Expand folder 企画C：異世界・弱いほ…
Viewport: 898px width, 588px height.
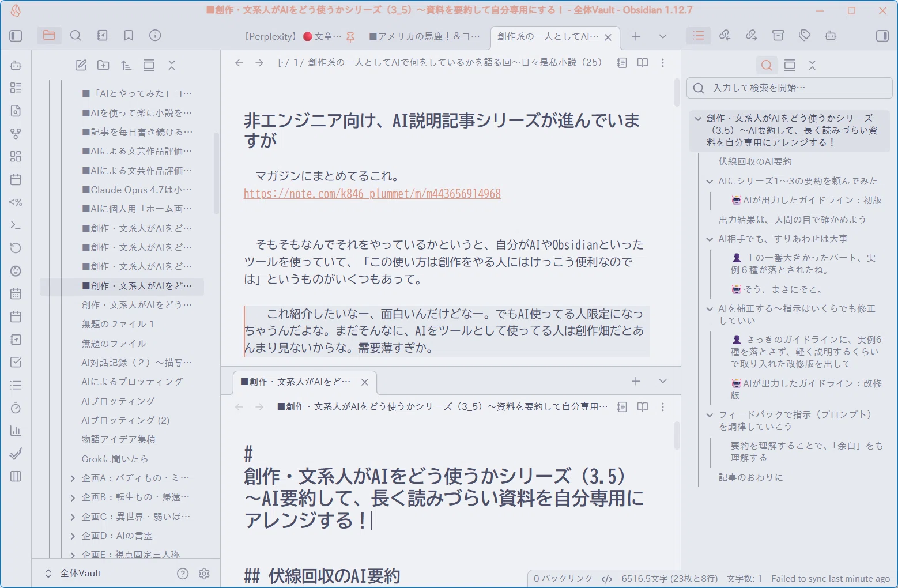pos(73,517)
